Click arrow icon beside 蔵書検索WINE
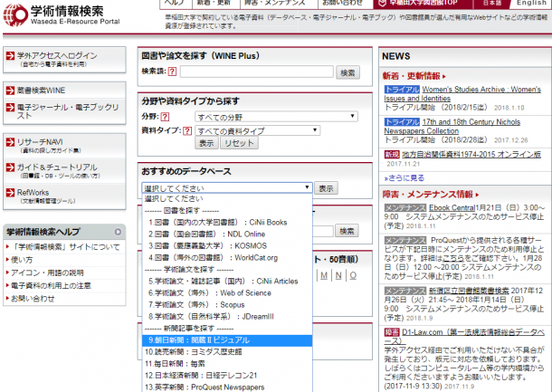 pyautogui.click(x=11, y=91)
